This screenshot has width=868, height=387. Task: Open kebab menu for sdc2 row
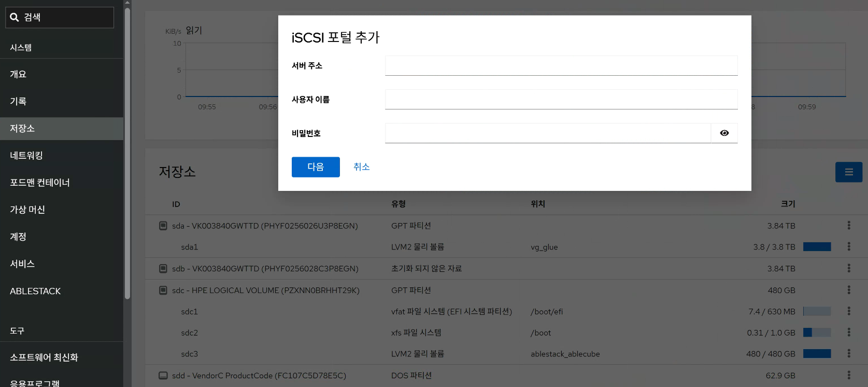849,332
